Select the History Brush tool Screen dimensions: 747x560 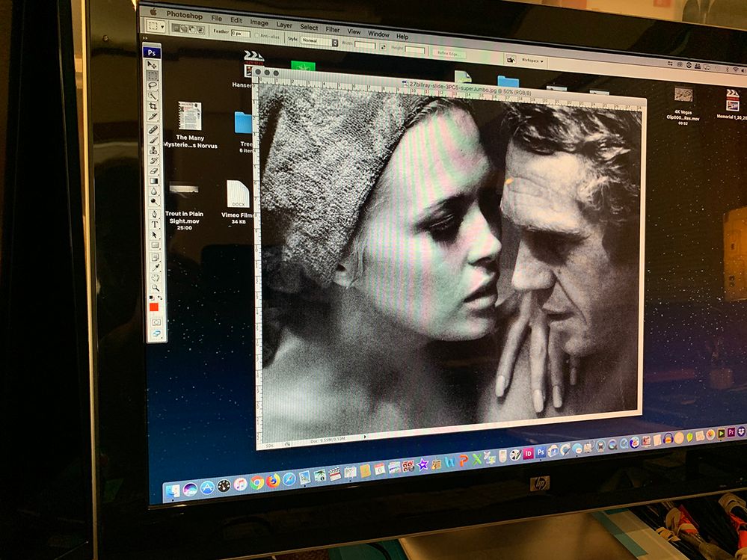coord(153,161)
